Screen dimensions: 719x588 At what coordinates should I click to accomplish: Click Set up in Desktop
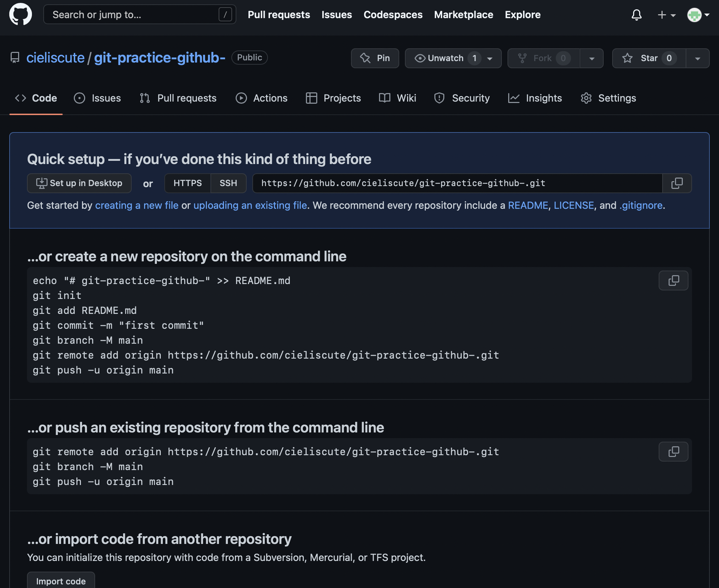[x=79, y=183]
